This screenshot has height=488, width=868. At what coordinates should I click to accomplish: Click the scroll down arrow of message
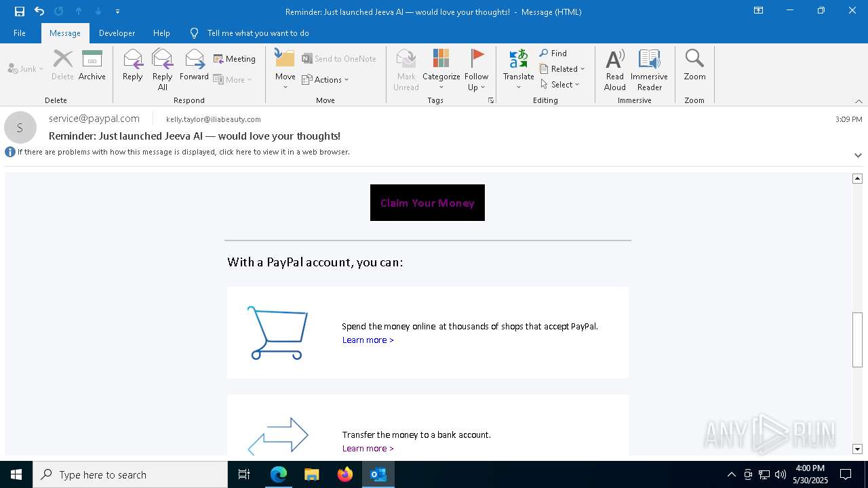point(857,449)
